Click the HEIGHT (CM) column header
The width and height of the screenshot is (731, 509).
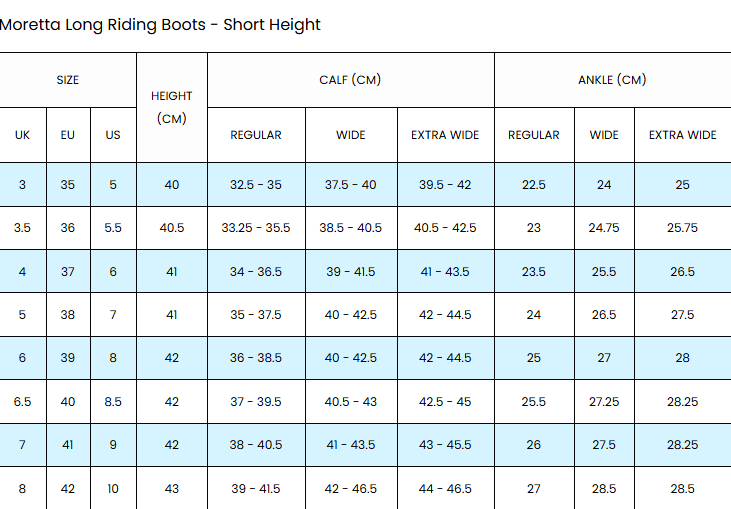point(172,107)
